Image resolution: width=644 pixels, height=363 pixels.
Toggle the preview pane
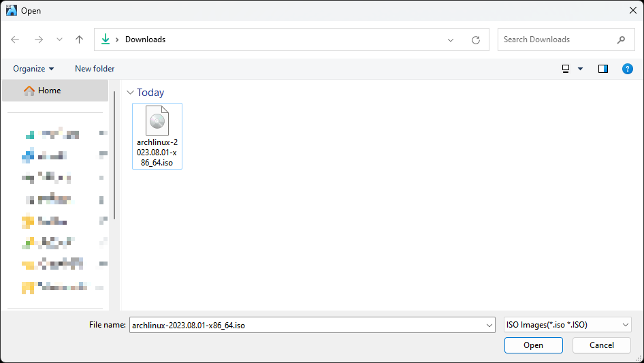coord(602,69)
